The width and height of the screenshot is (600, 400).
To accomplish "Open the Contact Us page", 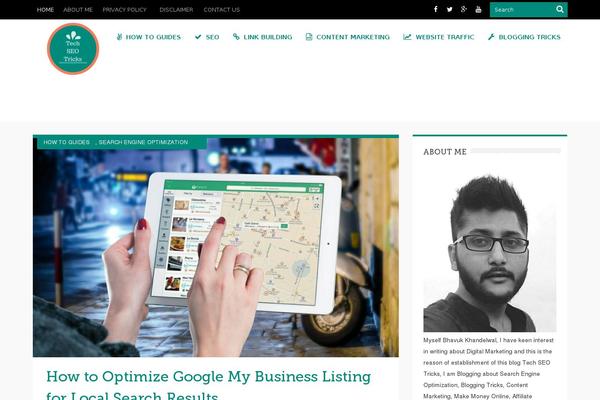I will (x=222, y=10).
